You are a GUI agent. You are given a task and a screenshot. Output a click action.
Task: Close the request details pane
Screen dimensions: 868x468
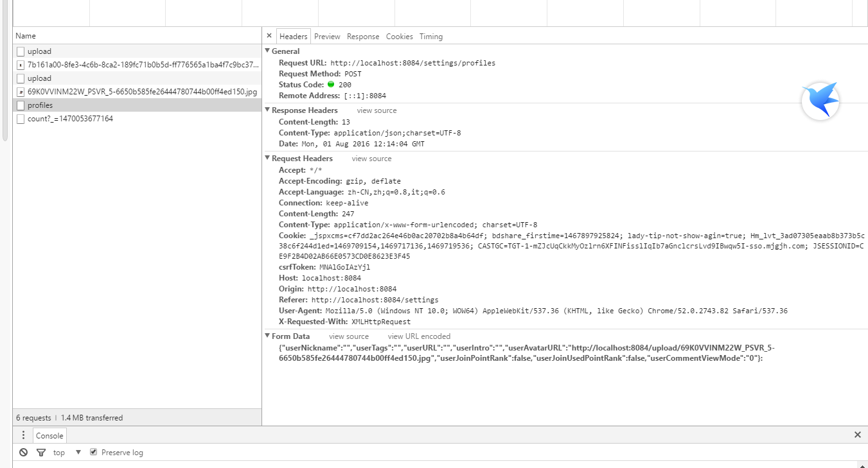click(x=269, y=37)
